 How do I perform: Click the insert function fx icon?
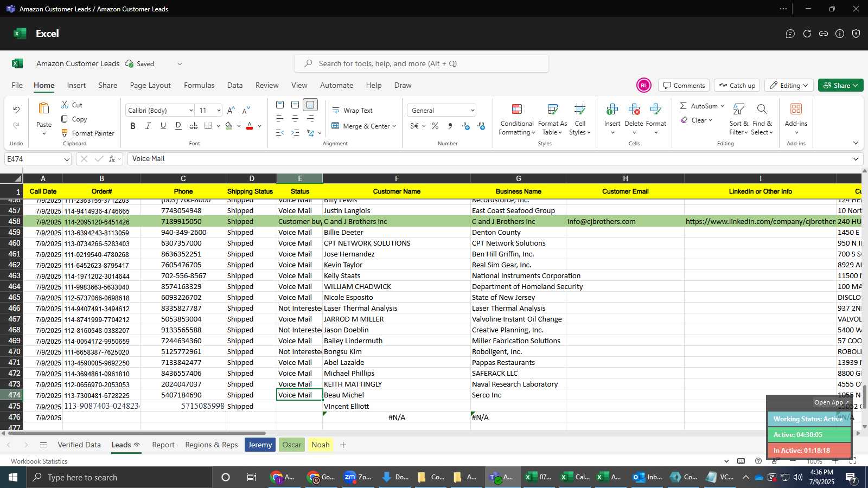coord(112,159)
